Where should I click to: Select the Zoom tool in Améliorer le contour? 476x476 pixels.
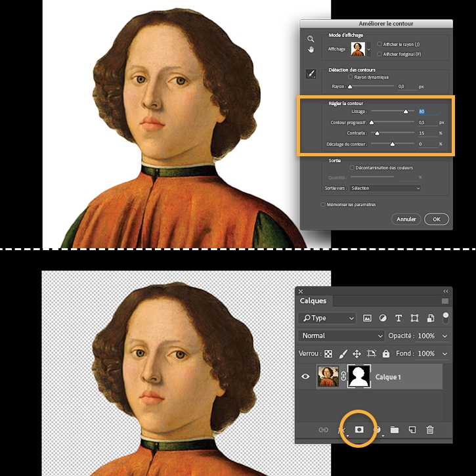(x=311, y=39)
